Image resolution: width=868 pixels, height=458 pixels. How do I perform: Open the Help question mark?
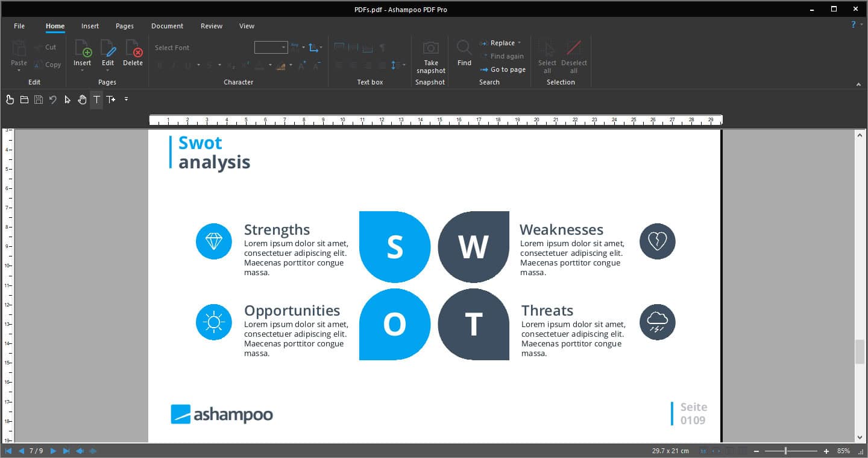coord(854,25)
